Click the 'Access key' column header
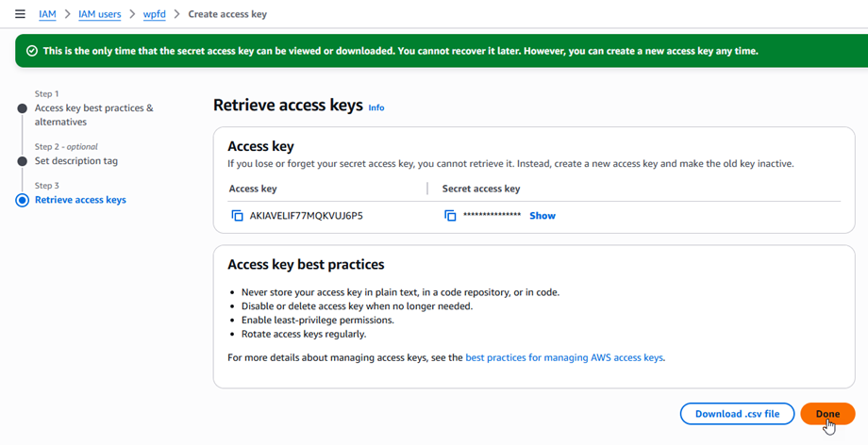This screenshot has width=868, height=445. click(253, 189)
